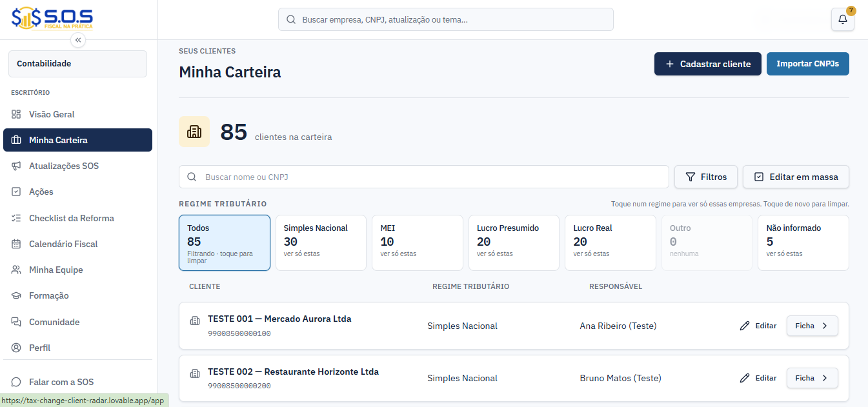Collapse the sidebar with the double-chevron button

click(78, 40)
